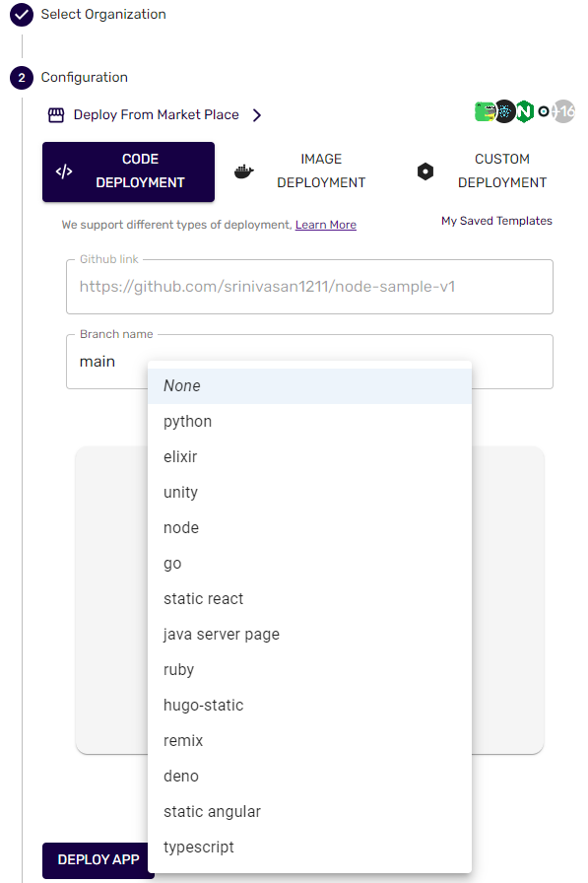Click the green frog marketplace app icon

[x=485, y=111]
